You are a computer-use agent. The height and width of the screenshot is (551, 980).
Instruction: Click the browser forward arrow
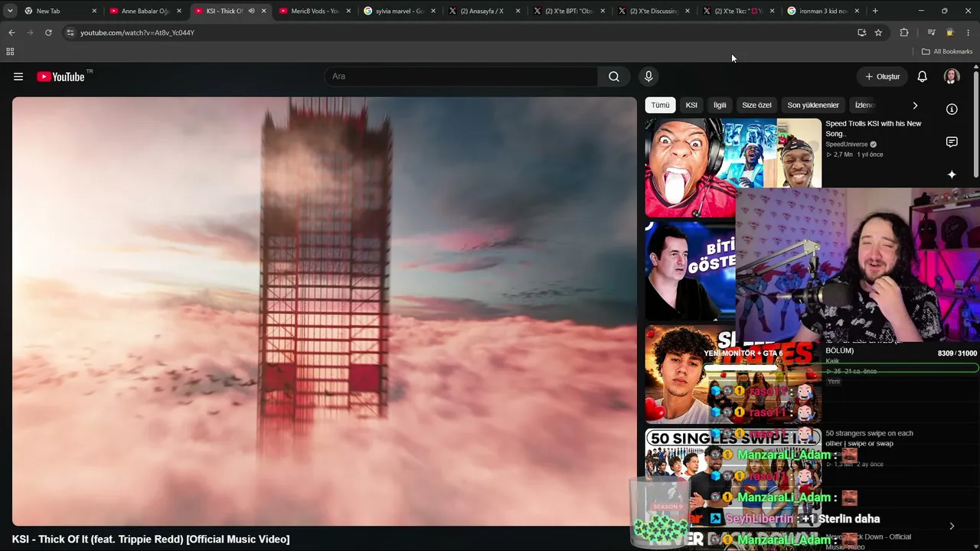point(30,33)
